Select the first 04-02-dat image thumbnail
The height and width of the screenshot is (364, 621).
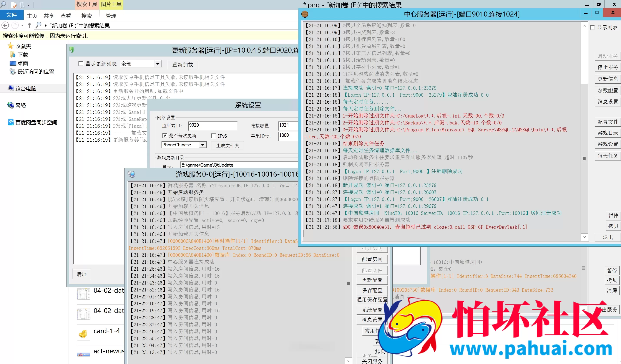click(x=83, y=294)
